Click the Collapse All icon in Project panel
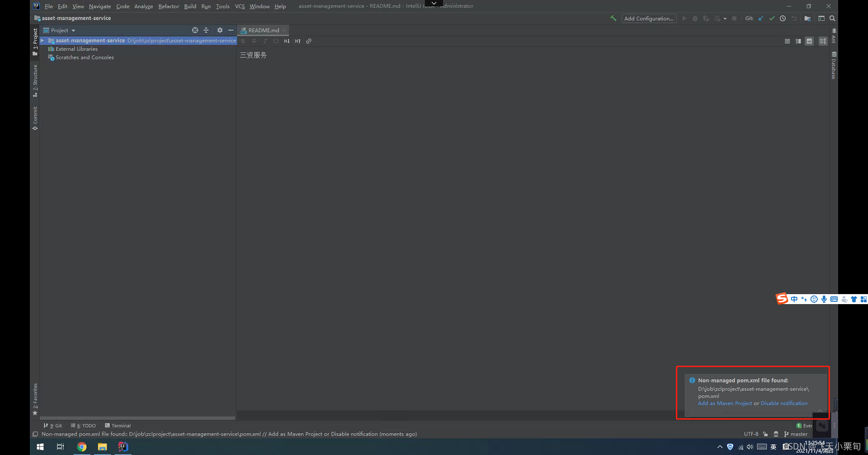 (x=206, y=30)
